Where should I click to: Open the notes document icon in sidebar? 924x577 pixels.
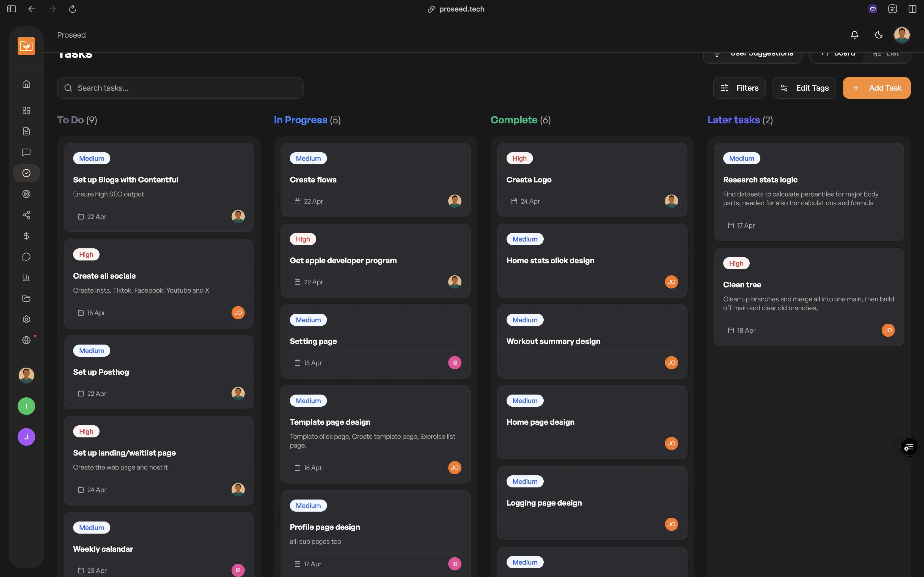click(26, 131)
